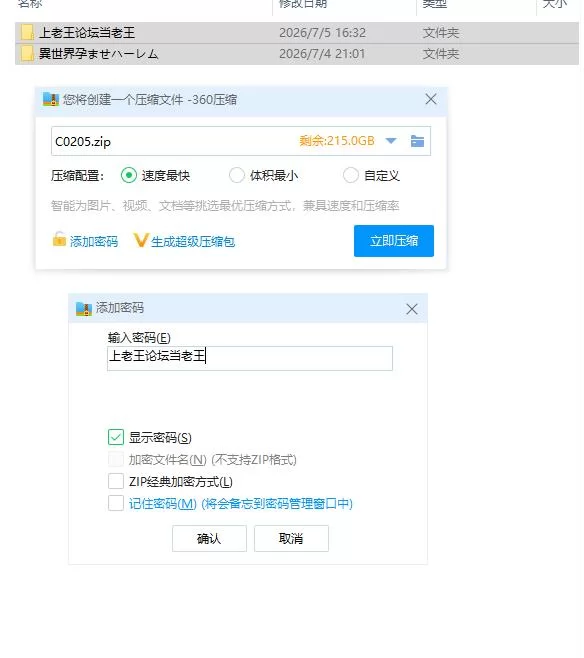Viewport: 584px width, 658px height.
Task: Check the 记住密码 checkbox
Action: coord(116,503)
